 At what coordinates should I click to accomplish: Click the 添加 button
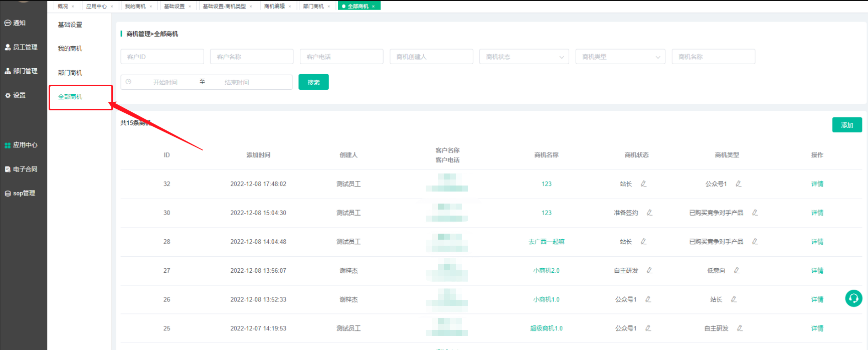(x=847, y=125)
